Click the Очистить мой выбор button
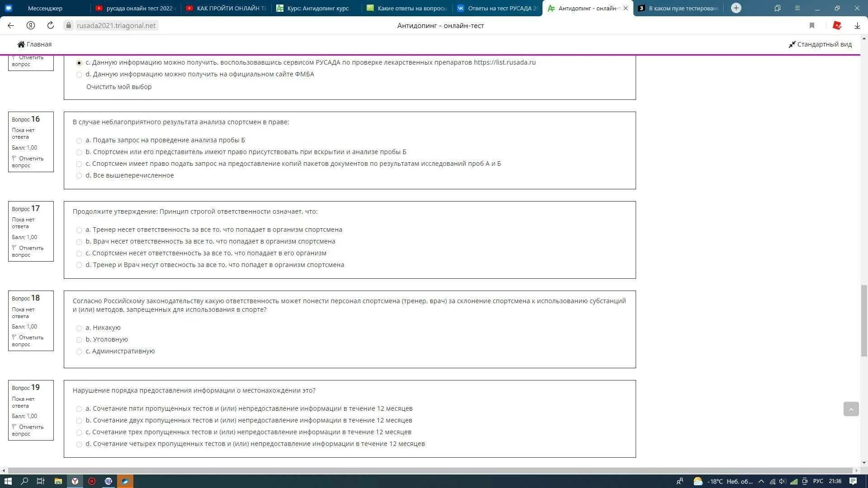This screenshot has width=868, height=488. [118, 86]
